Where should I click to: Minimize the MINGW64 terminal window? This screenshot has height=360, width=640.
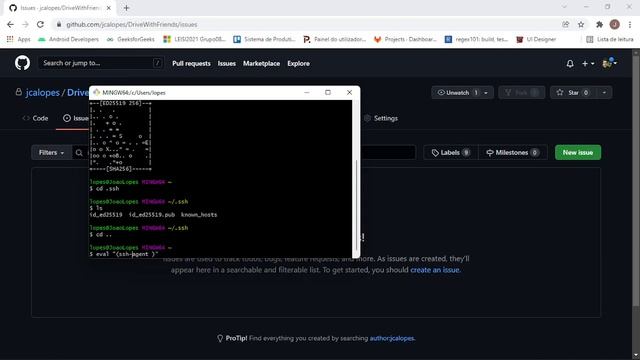307,93
